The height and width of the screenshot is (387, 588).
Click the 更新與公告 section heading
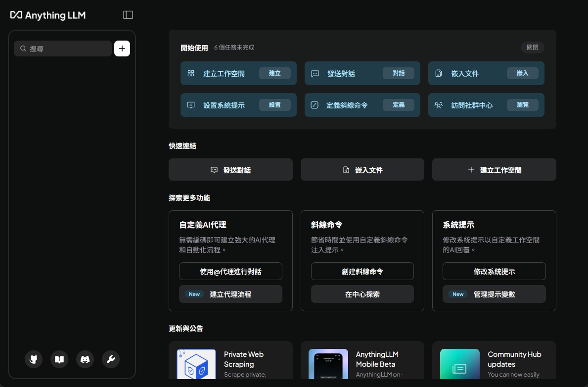click(186, 329)
